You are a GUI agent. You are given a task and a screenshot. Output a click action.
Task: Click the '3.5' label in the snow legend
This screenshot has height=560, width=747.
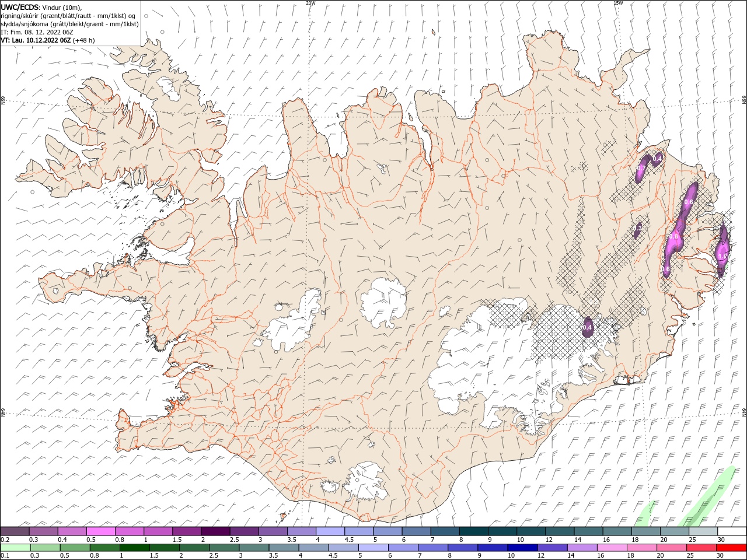(292, 539)
